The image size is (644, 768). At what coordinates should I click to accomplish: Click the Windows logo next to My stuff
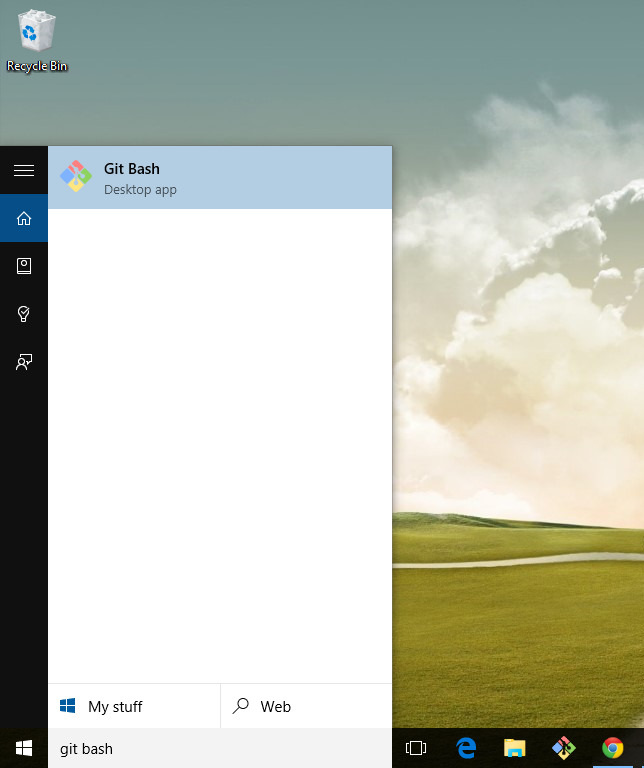(x=68, y=706)
